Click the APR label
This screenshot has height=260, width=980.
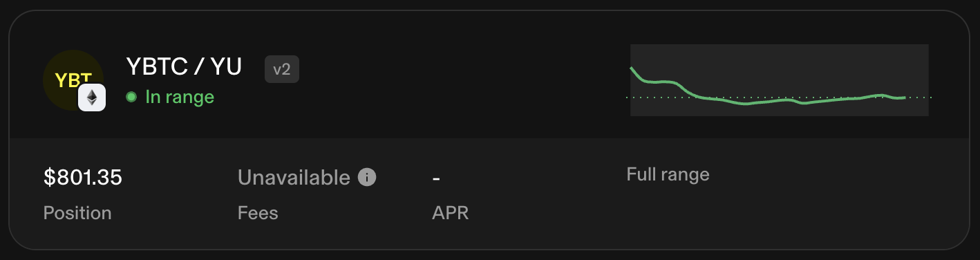pos(451,213)
